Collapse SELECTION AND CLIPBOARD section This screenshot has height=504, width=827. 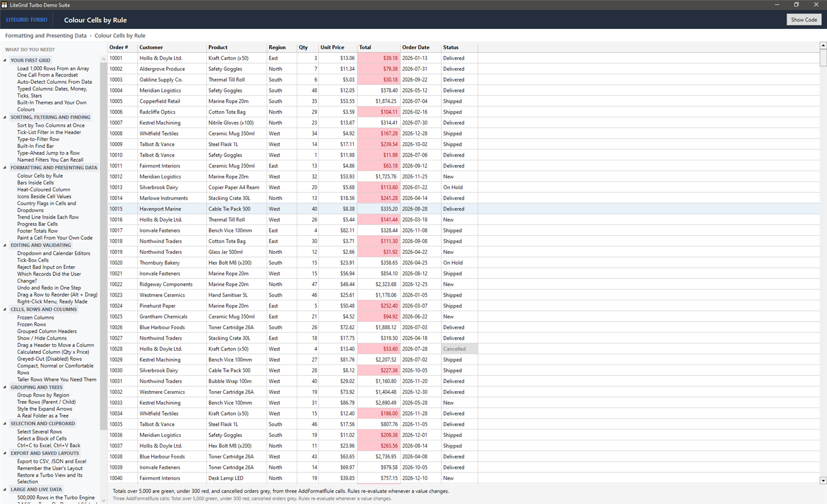[5, 423]
